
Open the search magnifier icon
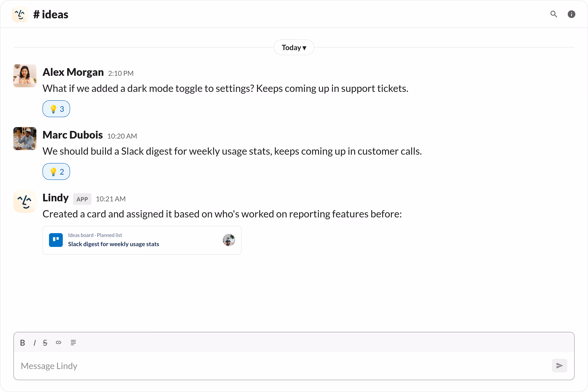coord(554,14)
